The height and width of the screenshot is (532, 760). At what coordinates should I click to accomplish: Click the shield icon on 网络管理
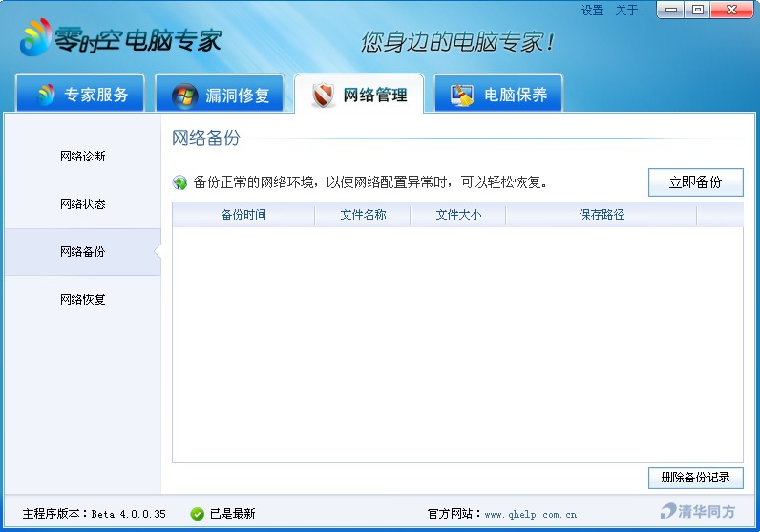(324, 95)
